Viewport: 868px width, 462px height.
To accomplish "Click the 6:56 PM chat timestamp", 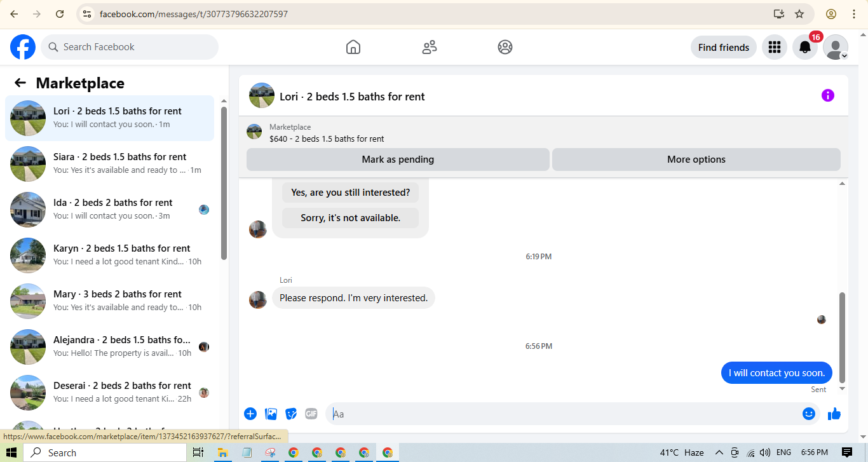I will click(538, 346).
